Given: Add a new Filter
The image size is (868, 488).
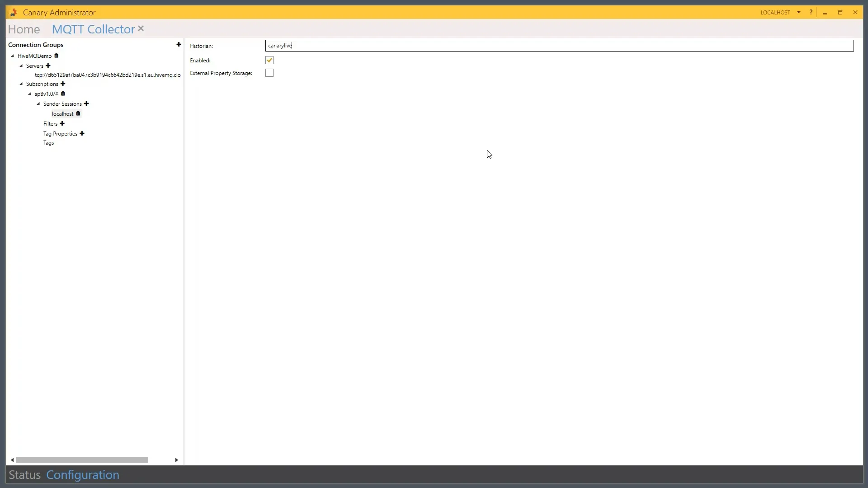Looking at the screenshot, I should [62, 123].
